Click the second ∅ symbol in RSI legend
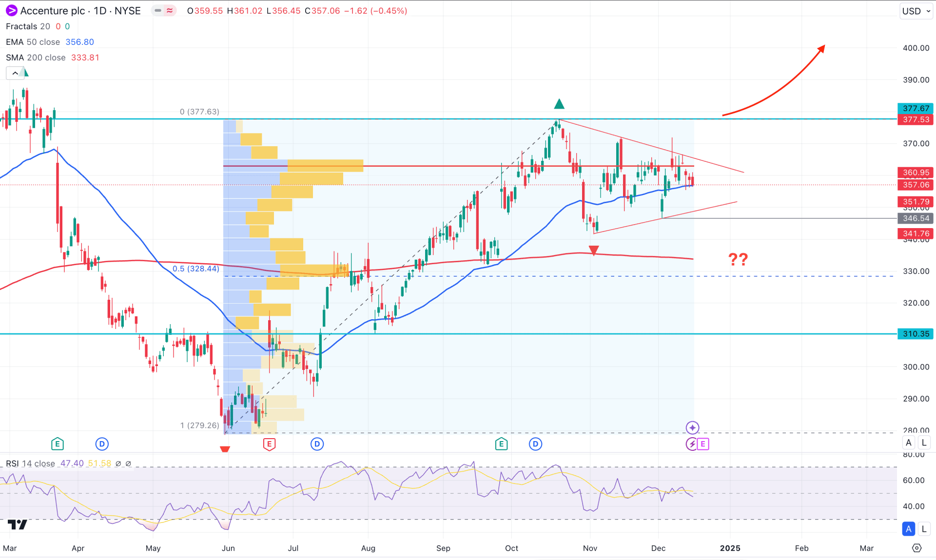This screenshot has width=936, height=560. [128, 463]
